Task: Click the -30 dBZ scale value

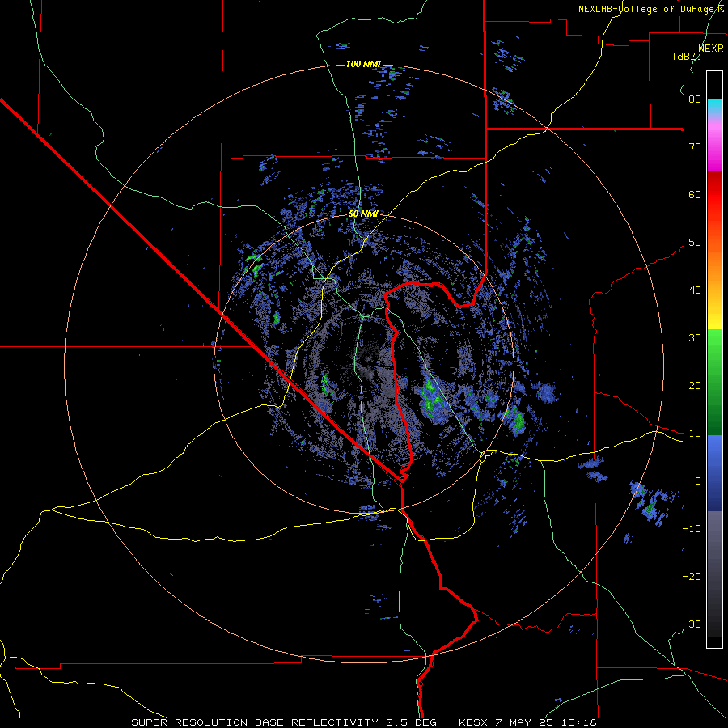Action: [x=692, y=624]
